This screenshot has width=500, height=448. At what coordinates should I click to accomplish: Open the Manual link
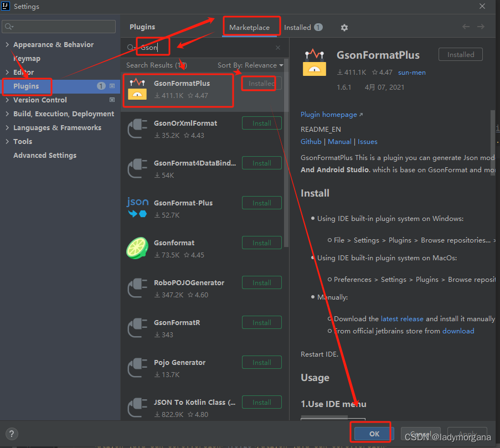(339, 142)
